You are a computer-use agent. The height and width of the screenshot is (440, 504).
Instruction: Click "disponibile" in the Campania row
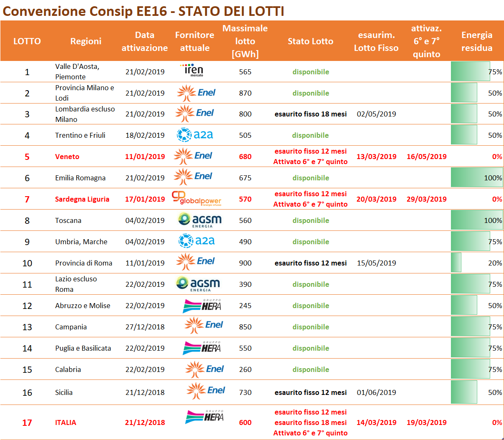click(x=311, y=327)
